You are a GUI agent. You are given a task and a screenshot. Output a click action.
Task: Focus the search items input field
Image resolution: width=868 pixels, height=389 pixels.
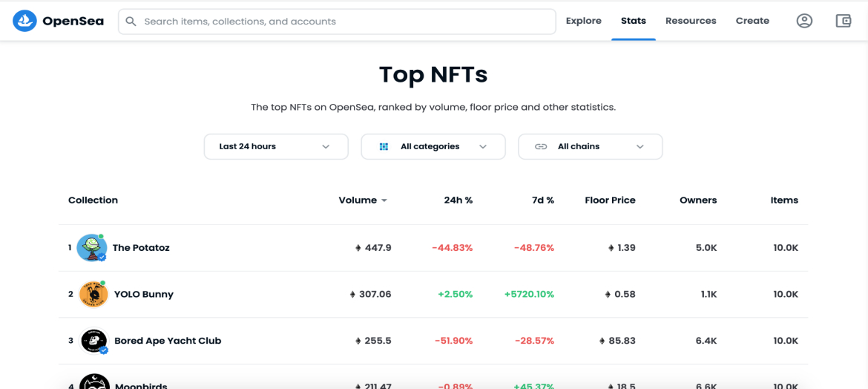pyautogui.click(x=337, y=22)
